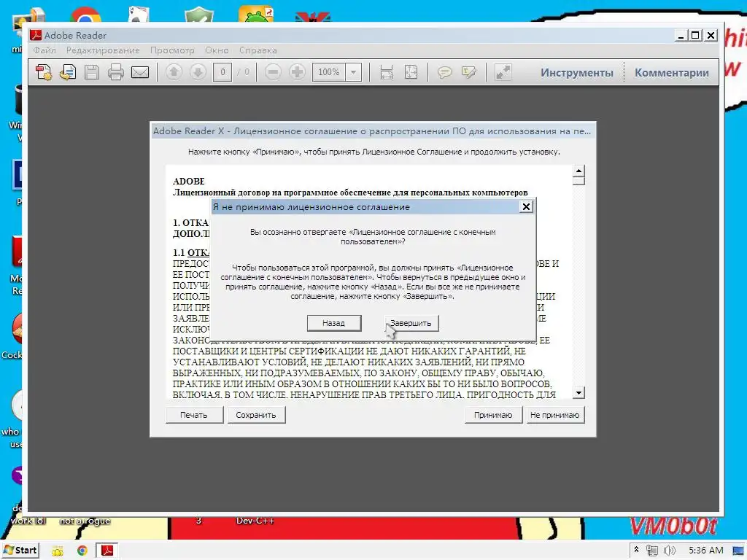747x560 pixels.
Task: Open the Справка menu
Action: pos(258,50)
